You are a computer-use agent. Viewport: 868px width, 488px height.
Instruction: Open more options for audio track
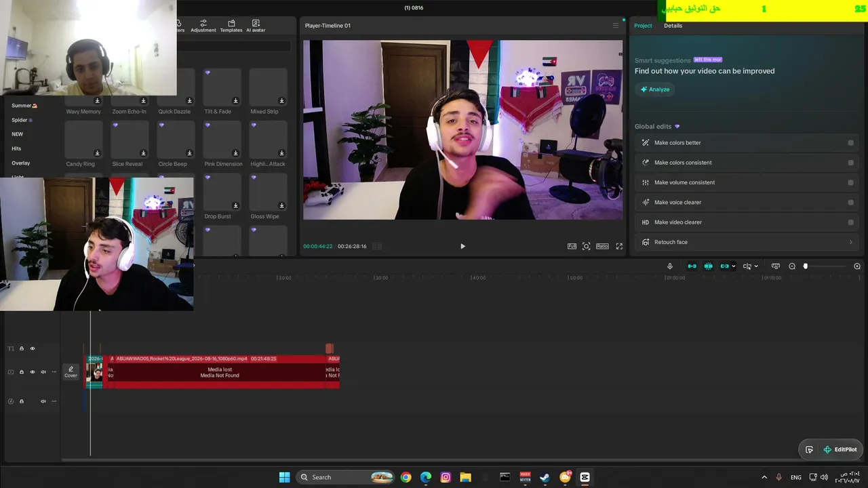coord(54,401)
